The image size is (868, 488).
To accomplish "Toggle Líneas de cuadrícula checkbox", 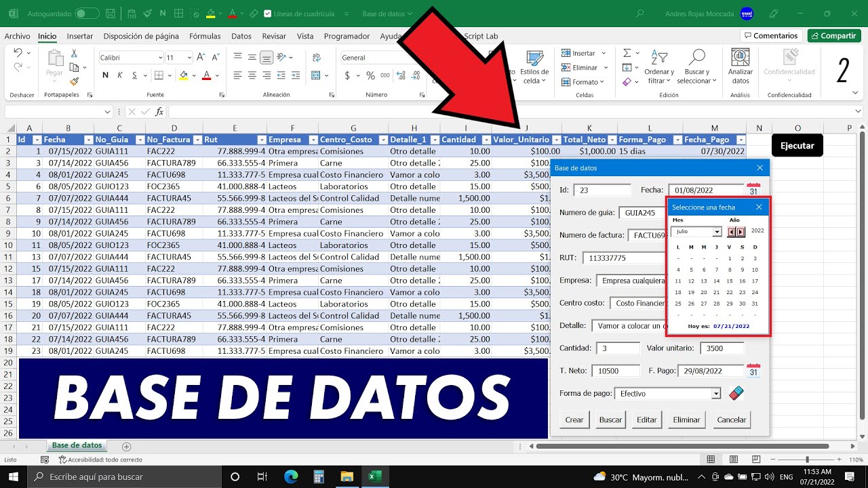I will (x=267, y=14).
